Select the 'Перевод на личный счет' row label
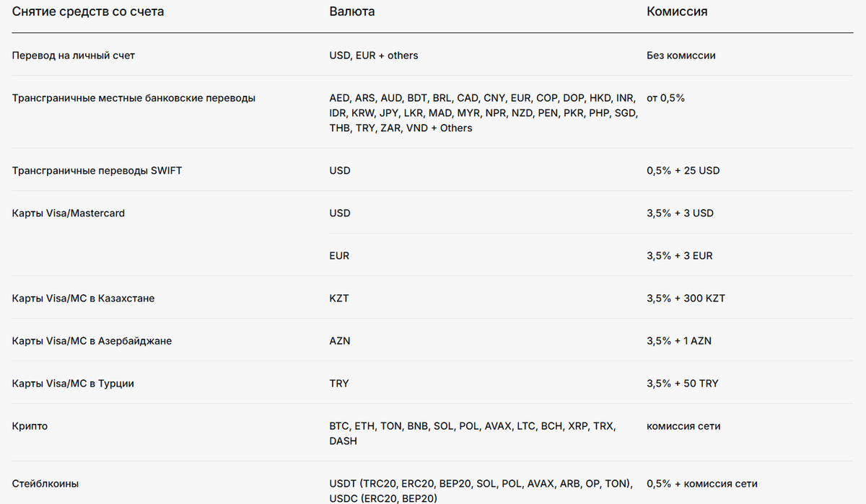 (74, 56)
